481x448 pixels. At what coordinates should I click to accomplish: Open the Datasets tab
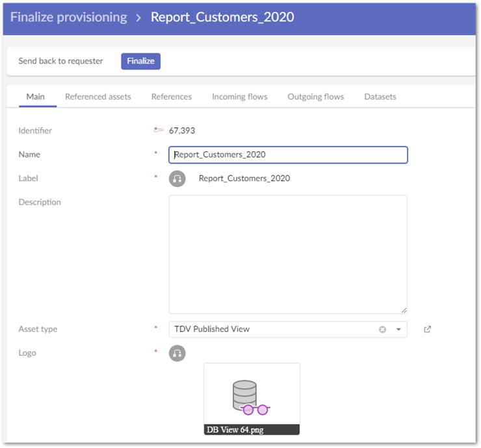coord(380,97)
